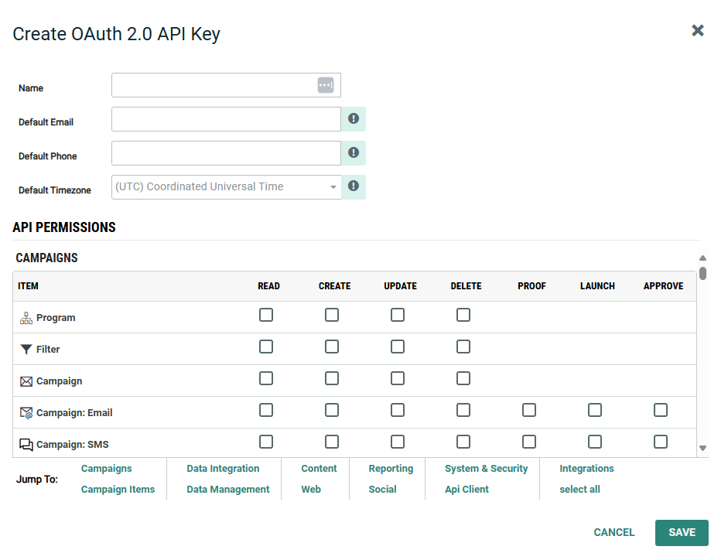
Task: Click the info icon beside Default Email
Action: pyautogui.click(x=354, y=119)
